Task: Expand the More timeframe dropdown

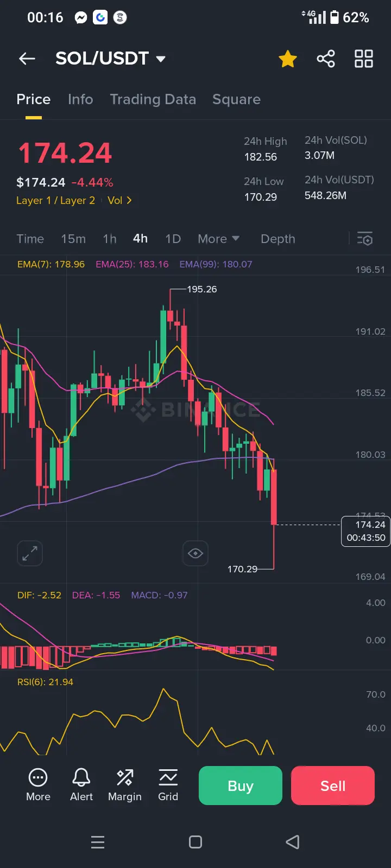Action: (218, 239)
